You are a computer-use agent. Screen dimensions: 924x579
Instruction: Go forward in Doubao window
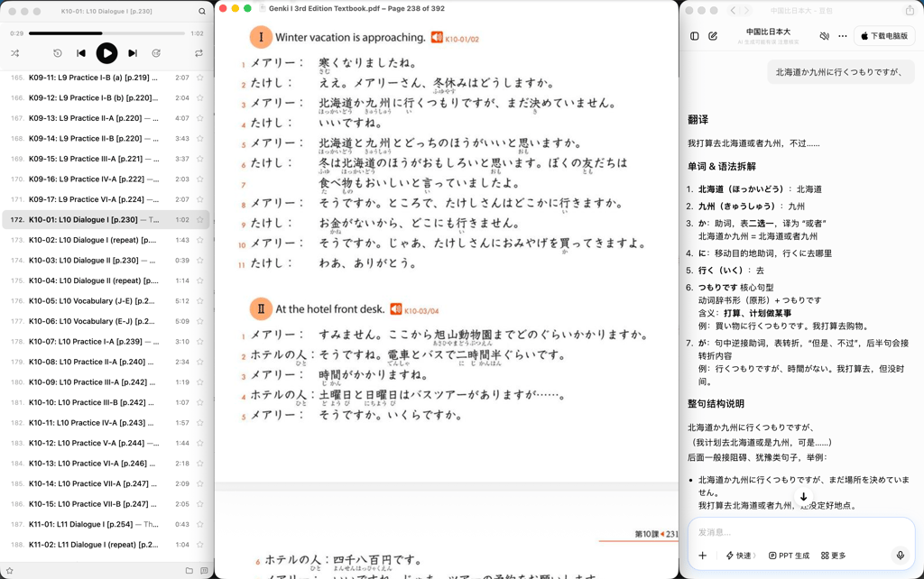pyautogui.click(x=746, y=11)
